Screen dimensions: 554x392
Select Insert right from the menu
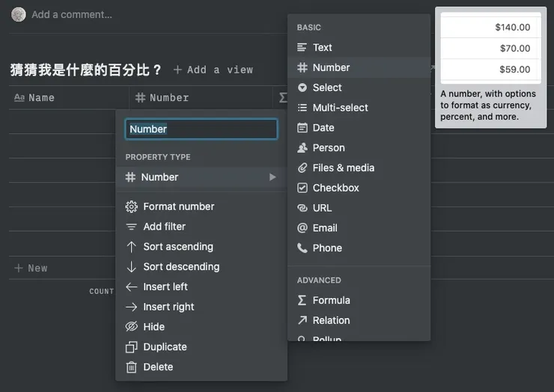point(168,307)
